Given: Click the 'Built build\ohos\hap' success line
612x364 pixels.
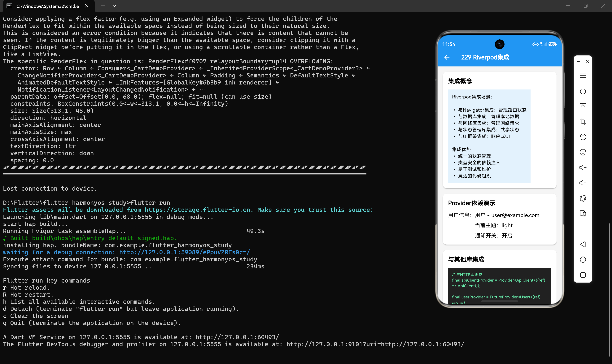Looking at the screenshot, I should pos(90,238).
